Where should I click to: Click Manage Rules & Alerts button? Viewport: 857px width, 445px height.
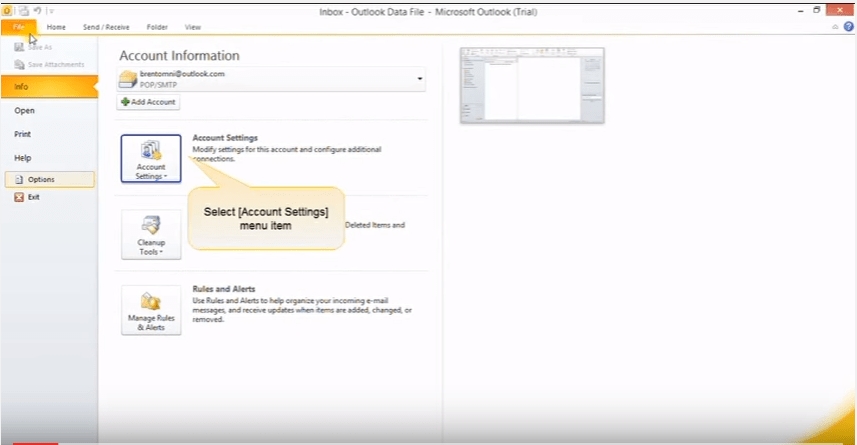click(151, 310)
